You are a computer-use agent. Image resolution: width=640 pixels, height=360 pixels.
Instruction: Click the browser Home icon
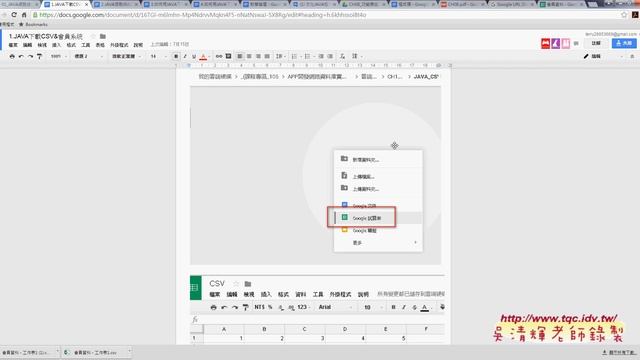24,15
